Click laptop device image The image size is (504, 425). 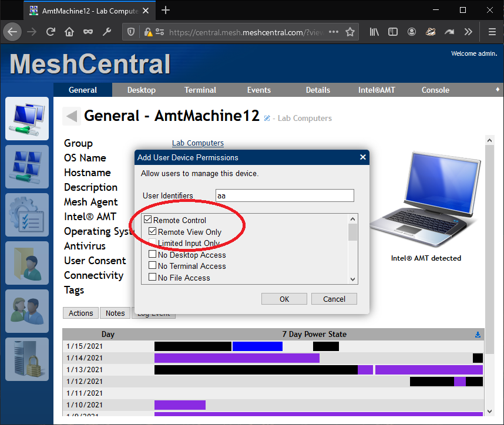[x=426, y=199]
